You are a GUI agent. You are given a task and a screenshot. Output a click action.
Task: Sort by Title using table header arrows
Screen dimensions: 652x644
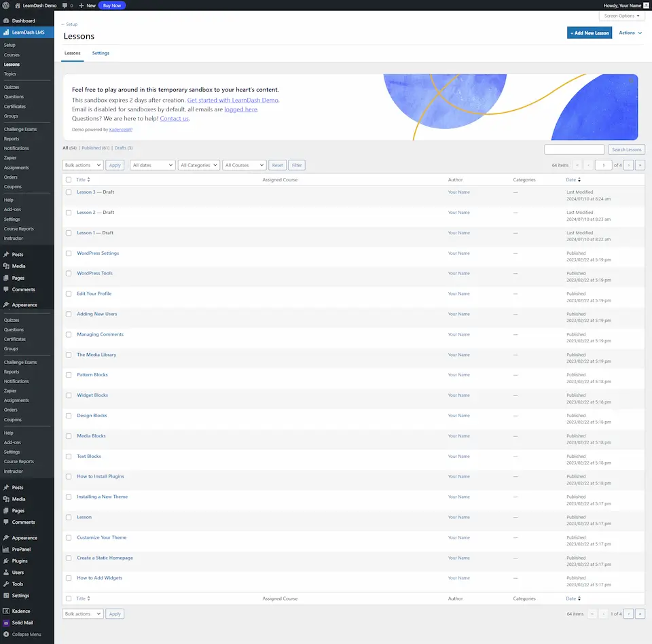pos(88,180)
